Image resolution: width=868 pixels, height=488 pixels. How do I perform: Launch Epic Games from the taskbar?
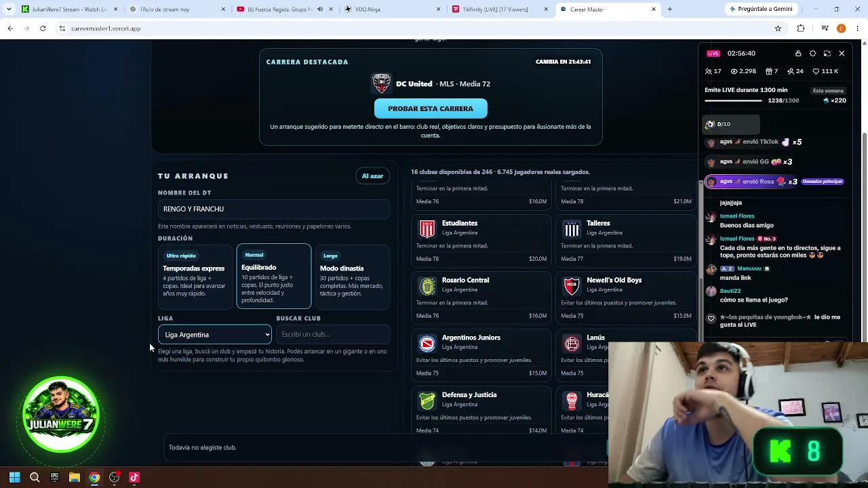54,477
